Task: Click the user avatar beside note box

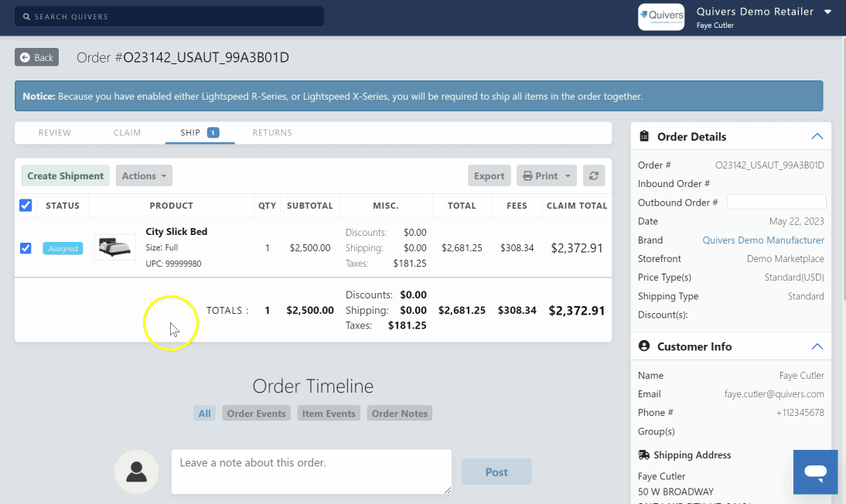Action: [x=137, y=472]
